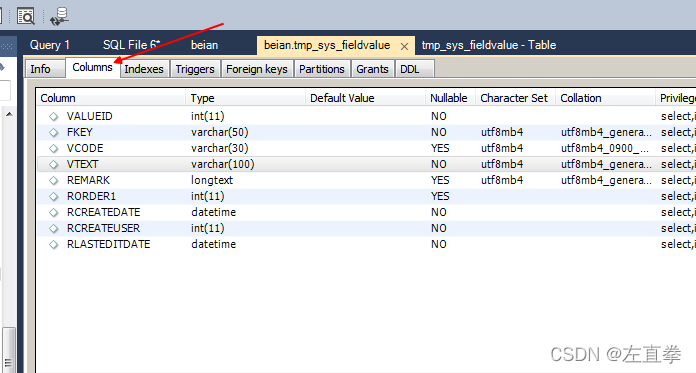Click the Nullable NO cell for VTEXT

[x=439, y=164]
